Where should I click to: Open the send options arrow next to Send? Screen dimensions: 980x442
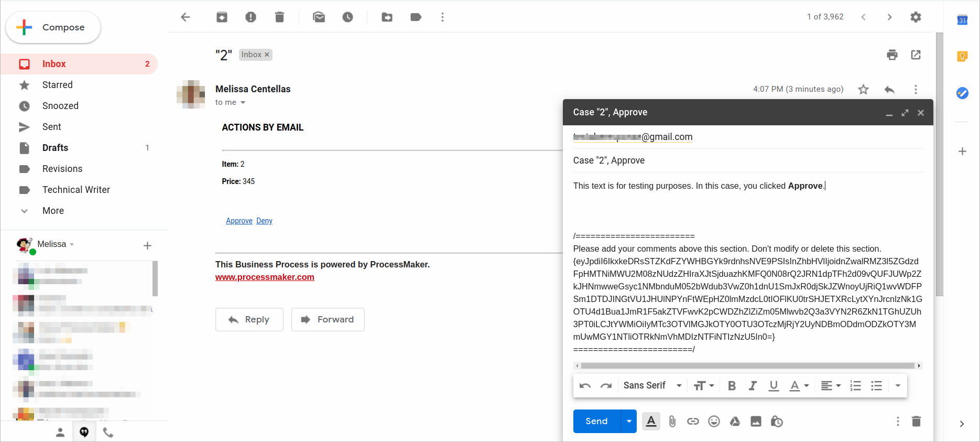coord(629,422)
